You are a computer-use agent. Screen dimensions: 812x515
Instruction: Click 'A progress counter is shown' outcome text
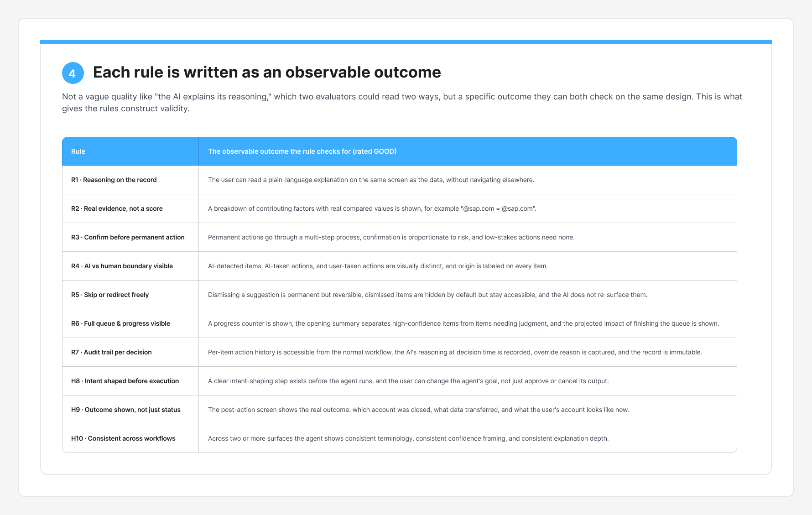pos(463,323)
